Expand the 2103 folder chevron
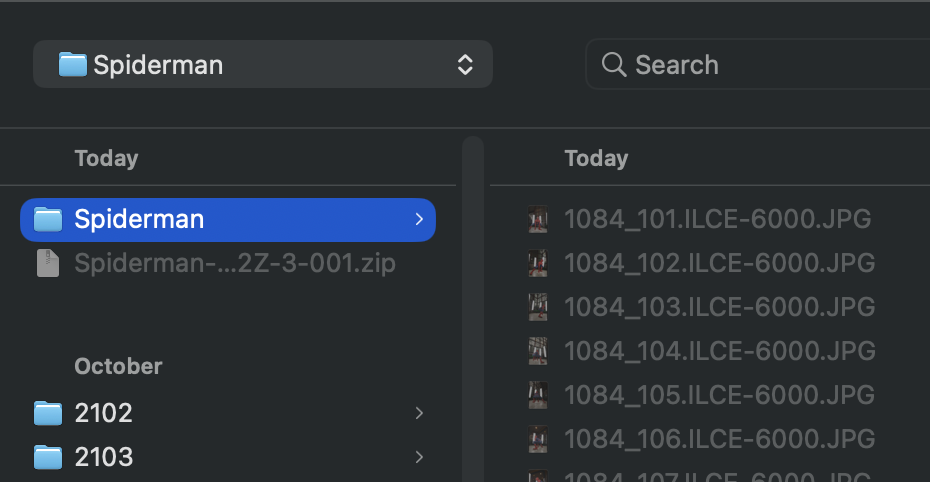 click(x=419, y=457)
